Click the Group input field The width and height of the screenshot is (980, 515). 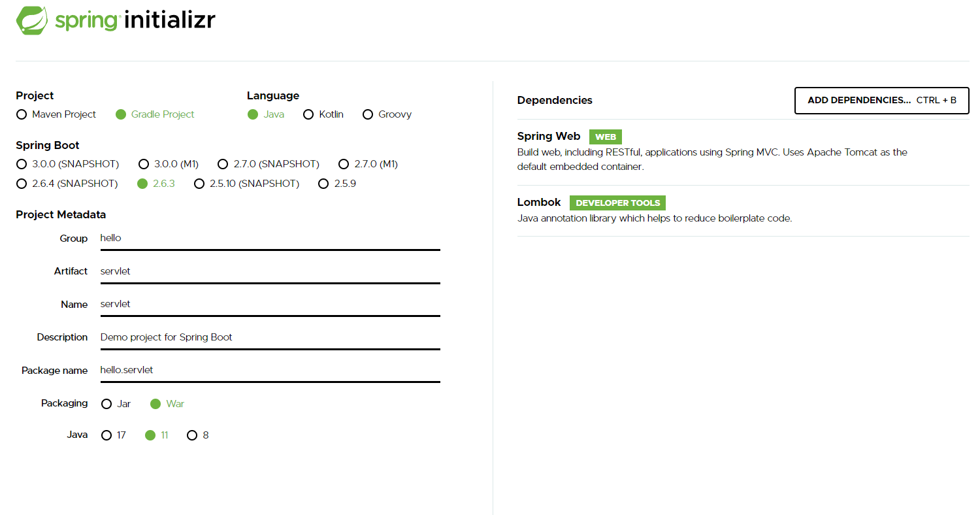pyautogui.click(x=270, y=239)
